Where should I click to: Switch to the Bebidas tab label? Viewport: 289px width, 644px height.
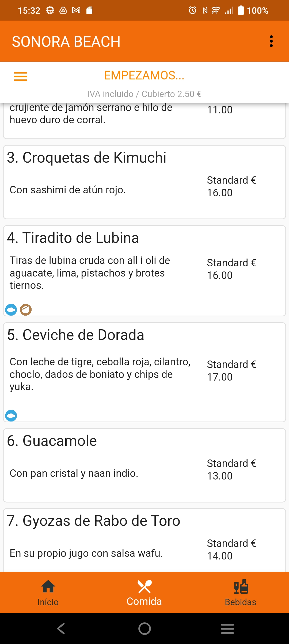(241, 602)
